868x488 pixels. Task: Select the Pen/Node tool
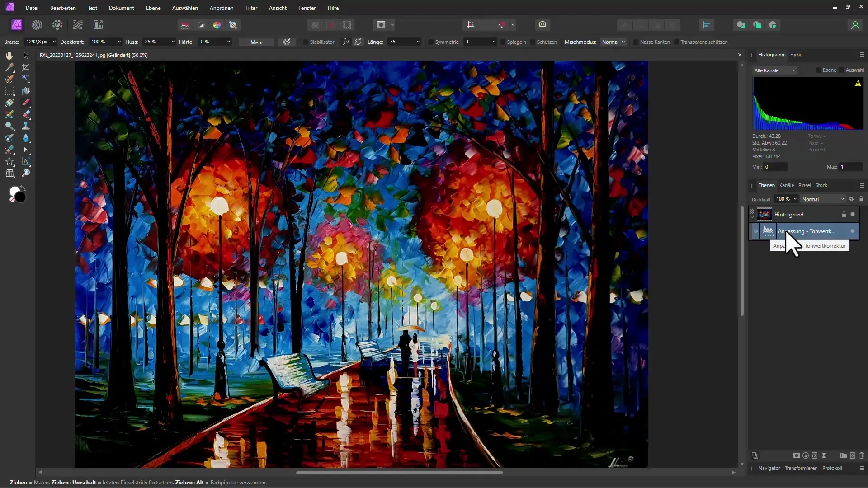coord(26,150)
